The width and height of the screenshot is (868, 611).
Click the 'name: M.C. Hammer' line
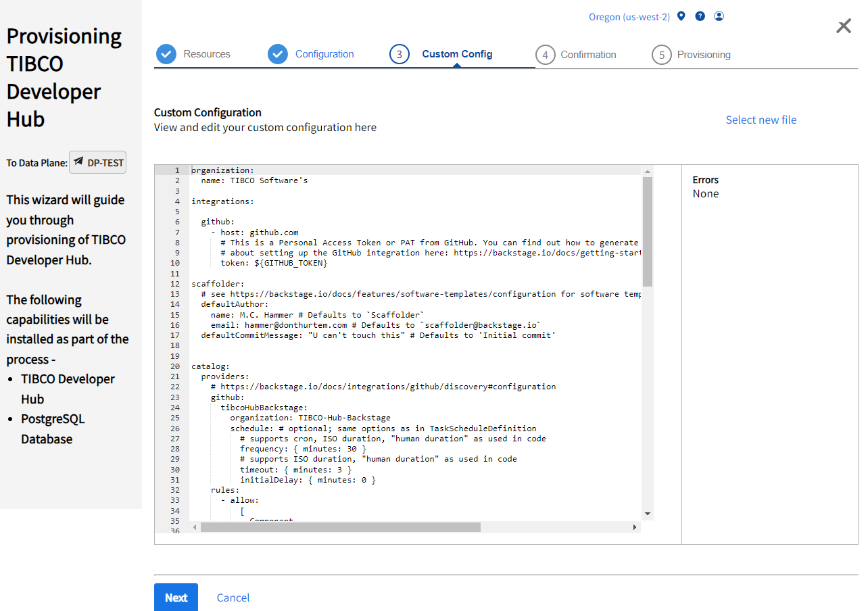click(318, 315)
